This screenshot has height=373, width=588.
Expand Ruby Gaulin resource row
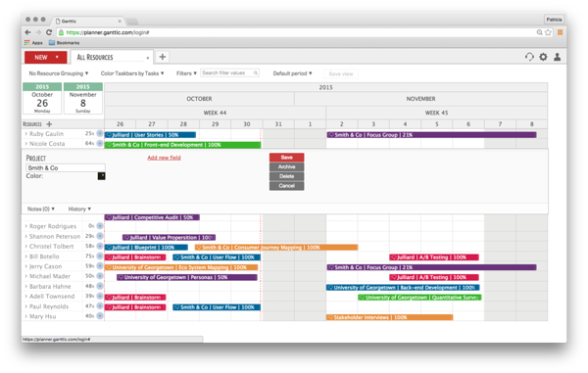coord(25,134)
